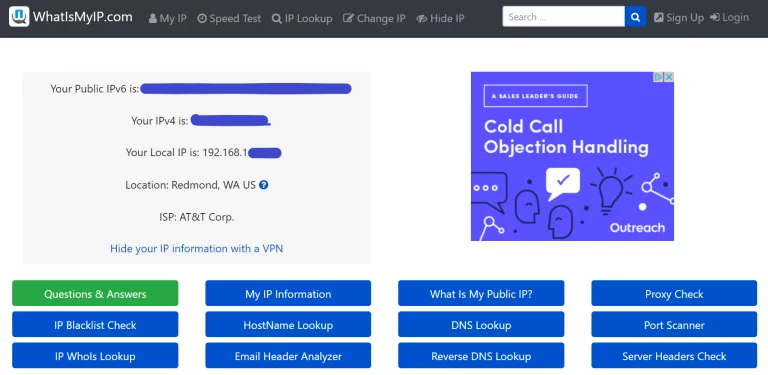Select Hide IP in the navigation

[x=440, y=18]
